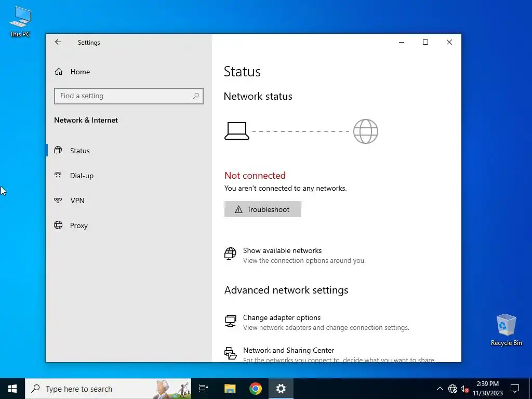The image size is (532, 399).
Task: Click the Change adapter options monitor icon
Action: click(230, 321)
